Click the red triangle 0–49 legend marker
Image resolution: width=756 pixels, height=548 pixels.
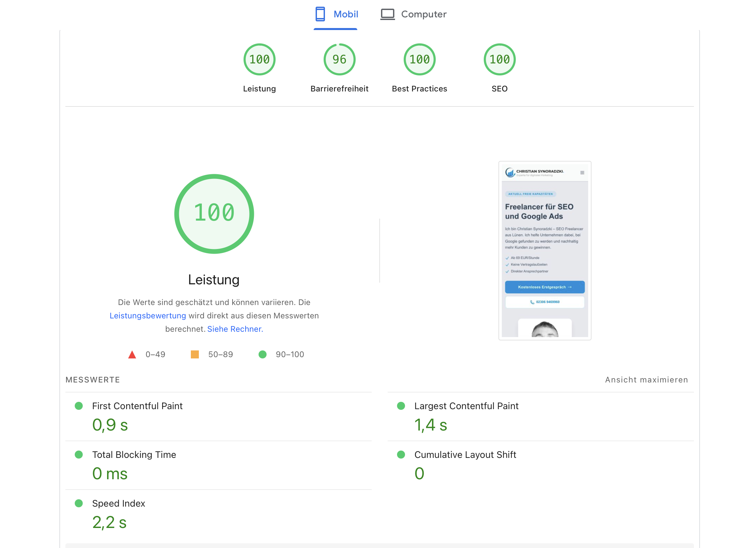click(132, 354)
